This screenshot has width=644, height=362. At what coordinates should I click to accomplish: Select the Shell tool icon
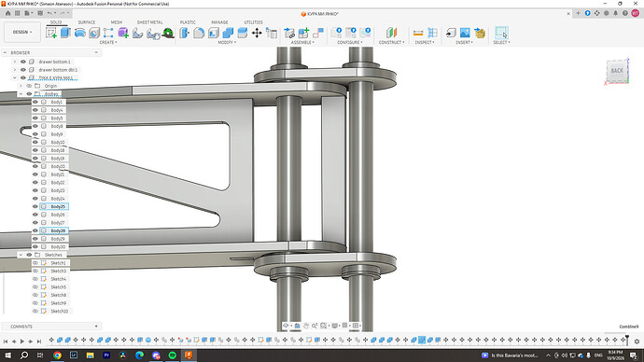pyautogui.click(x=214, y=33)
